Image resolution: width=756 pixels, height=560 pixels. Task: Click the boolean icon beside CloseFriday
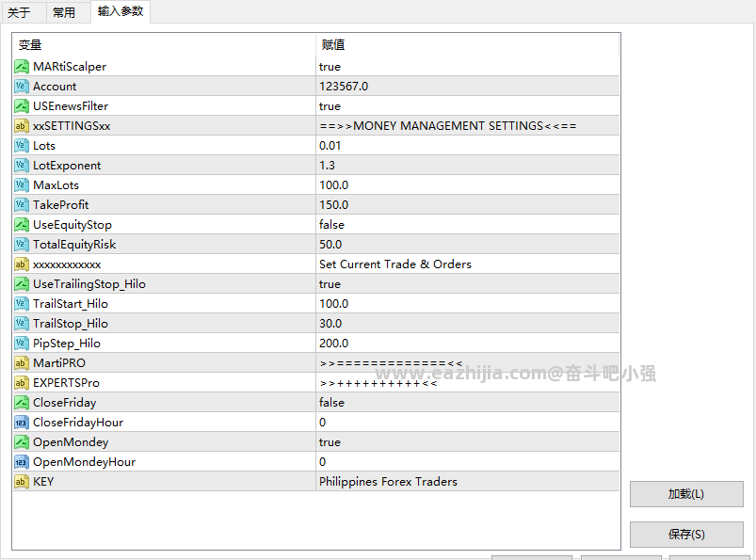22,403
